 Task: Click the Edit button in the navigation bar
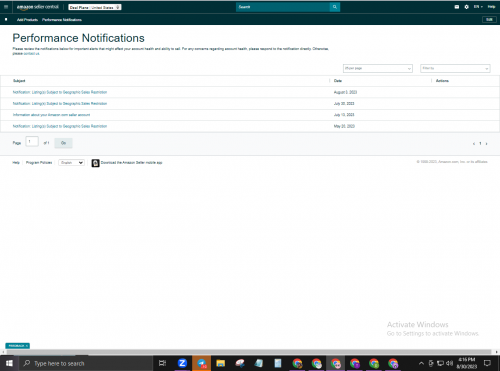pyautogui.click(x=489, y=20)
